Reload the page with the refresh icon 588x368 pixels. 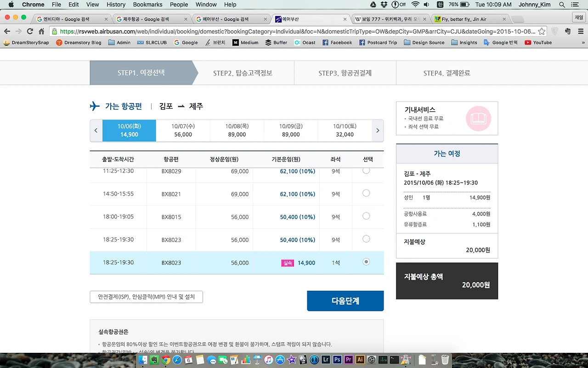30,31
